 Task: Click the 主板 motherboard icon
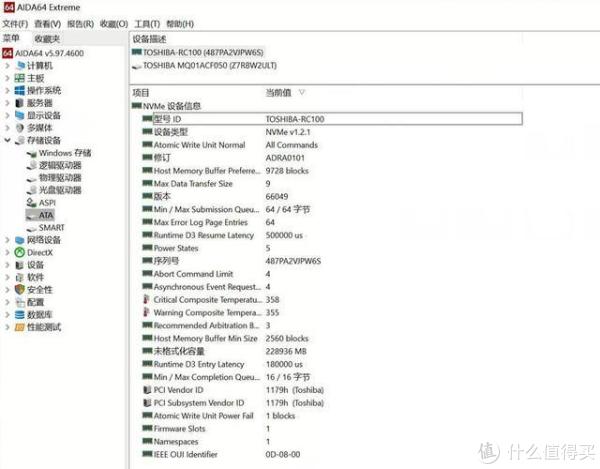point(20,78)
